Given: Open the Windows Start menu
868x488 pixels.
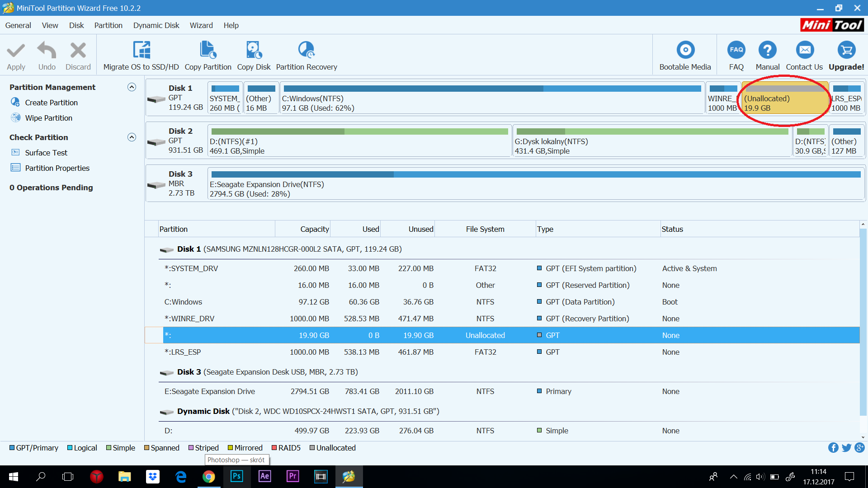Looking at the screenshot, I should coord(14,477).
